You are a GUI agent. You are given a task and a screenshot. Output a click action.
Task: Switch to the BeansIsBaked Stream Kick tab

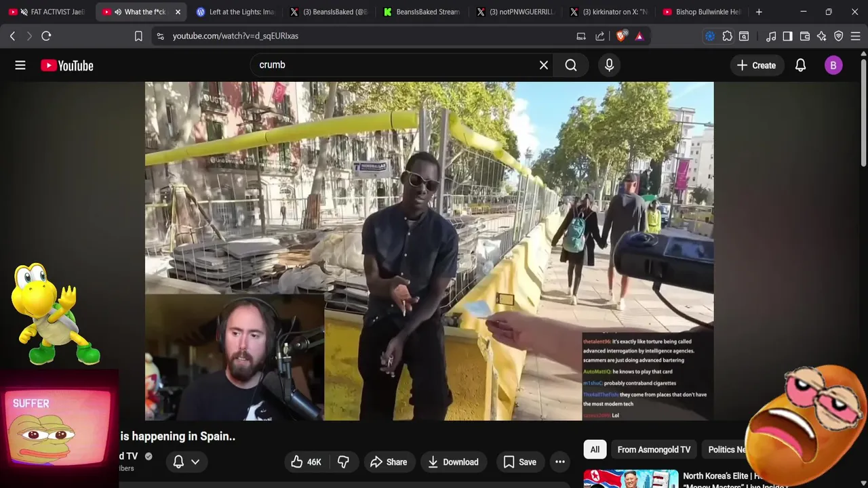click(x=421, y=12)
